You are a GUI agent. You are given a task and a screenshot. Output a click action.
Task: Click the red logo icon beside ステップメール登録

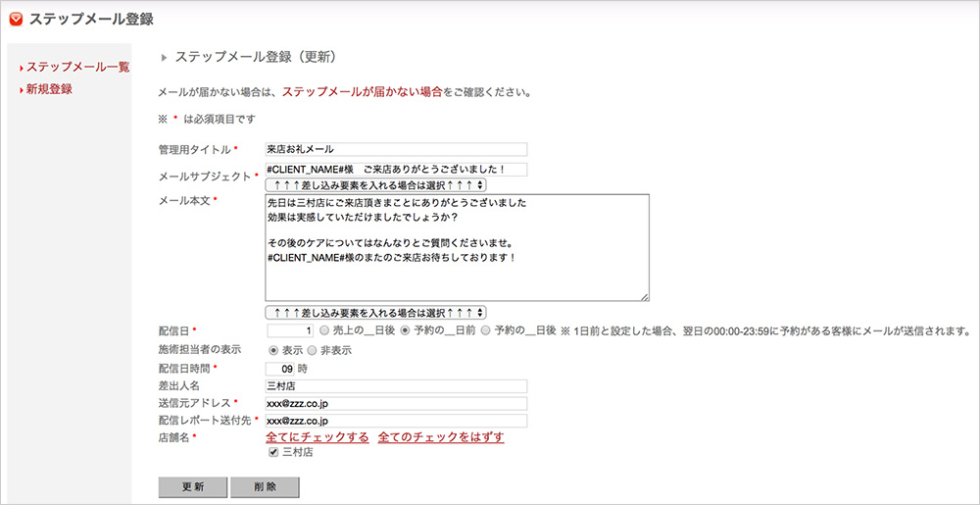coord(16,19)
